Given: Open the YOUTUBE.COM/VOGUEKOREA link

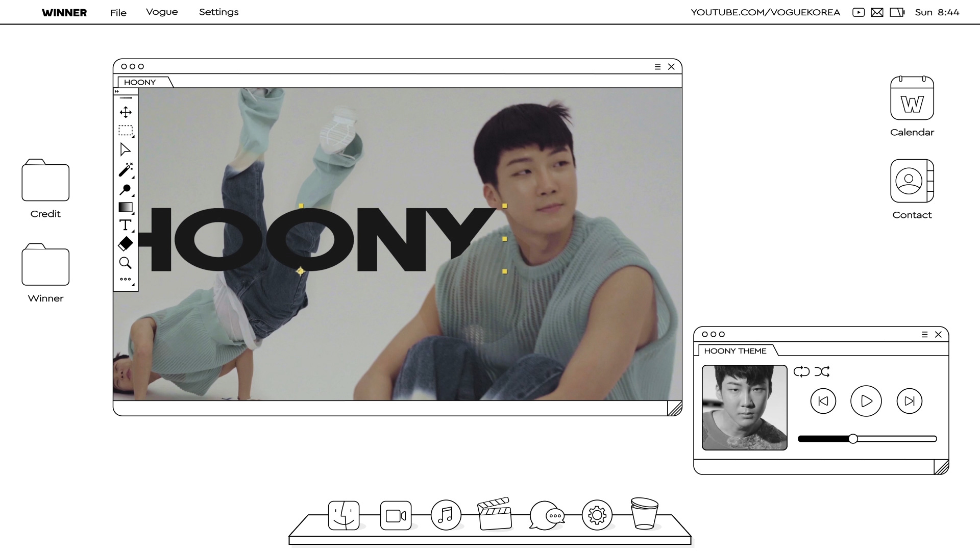Looking at the screenshot, I should coord(765,12).
